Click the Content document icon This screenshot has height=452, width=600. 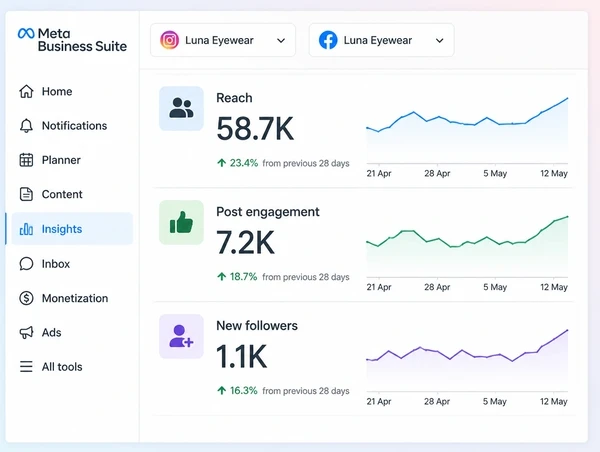pos(26,194)
